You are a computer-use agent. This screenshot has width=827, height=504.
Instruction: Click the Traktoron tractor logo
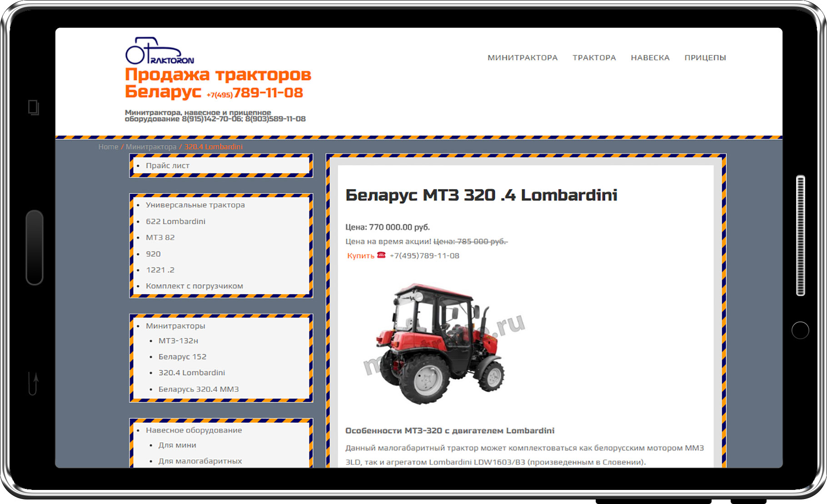(159, 51)
